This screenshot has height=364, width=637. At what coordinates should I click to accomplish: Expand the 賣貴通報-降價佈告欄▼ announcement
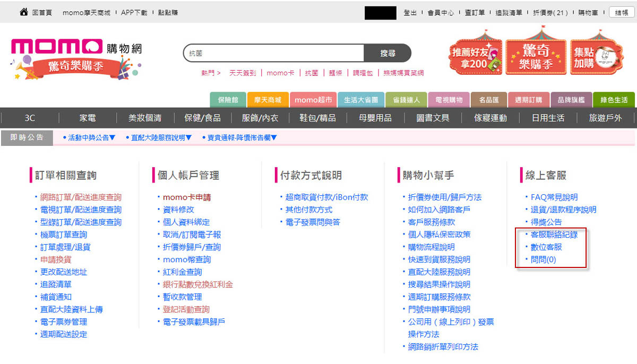[242, 138]
